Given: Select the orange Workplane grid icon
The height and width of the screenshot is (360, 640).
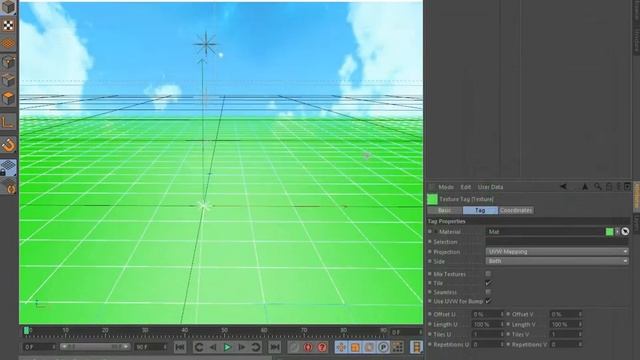Looking at the screenshot, I should click(x=8, y=43).
